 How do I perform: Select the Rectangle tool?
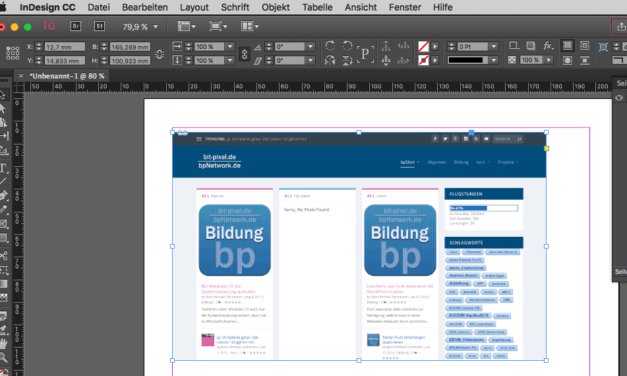(x=4, y=238)
